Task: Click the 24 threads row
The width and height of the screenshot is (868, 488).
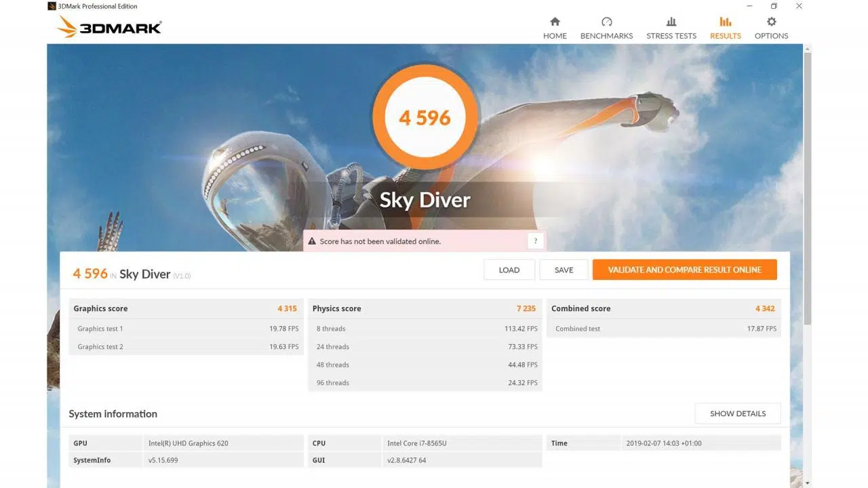Action: 425,346
